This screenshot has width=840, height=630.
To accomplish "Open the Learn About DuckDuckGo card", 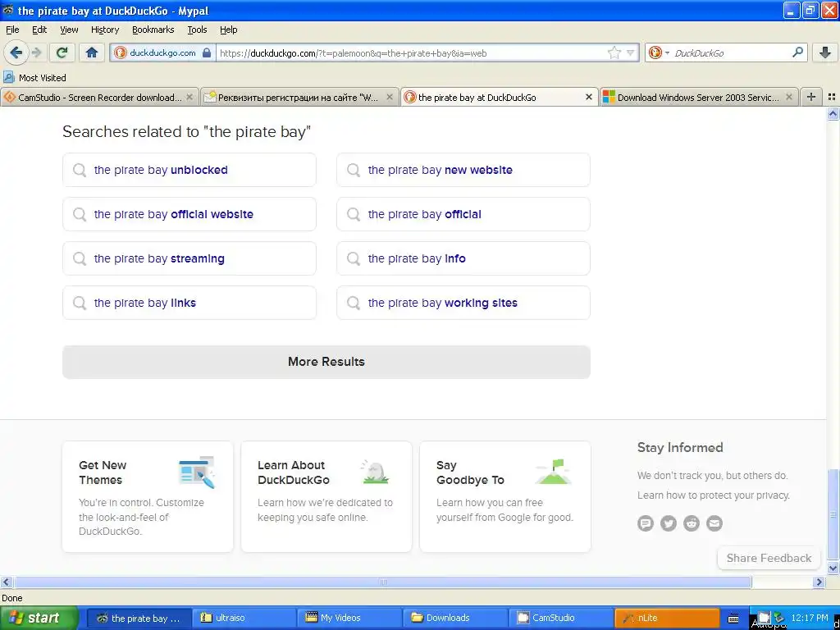I will pyautogui.click(x=326, y=496).
